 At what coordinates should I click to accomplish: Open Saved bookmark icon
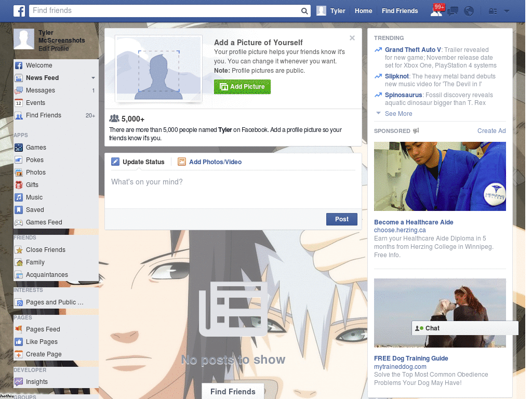(19, 210)
